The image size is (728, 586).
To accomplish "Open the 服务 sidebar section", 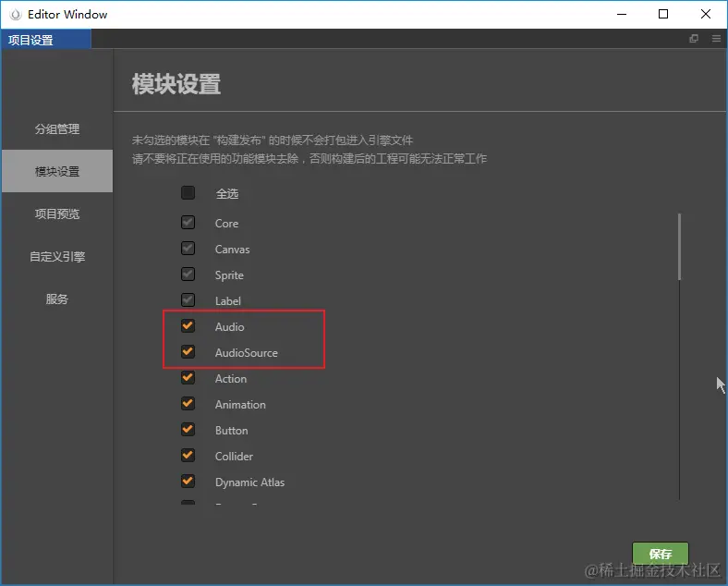I will click(57, 299).
